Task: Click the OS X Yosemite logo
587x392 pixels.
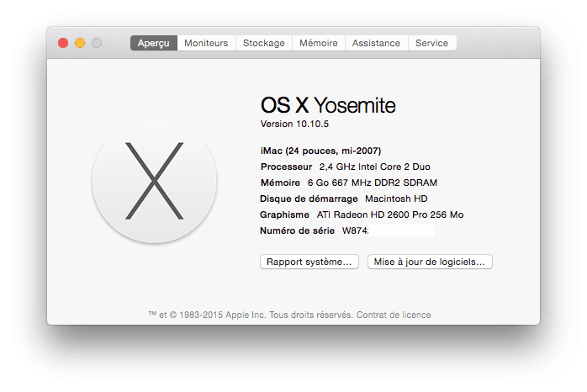Action: click(154, 181)
